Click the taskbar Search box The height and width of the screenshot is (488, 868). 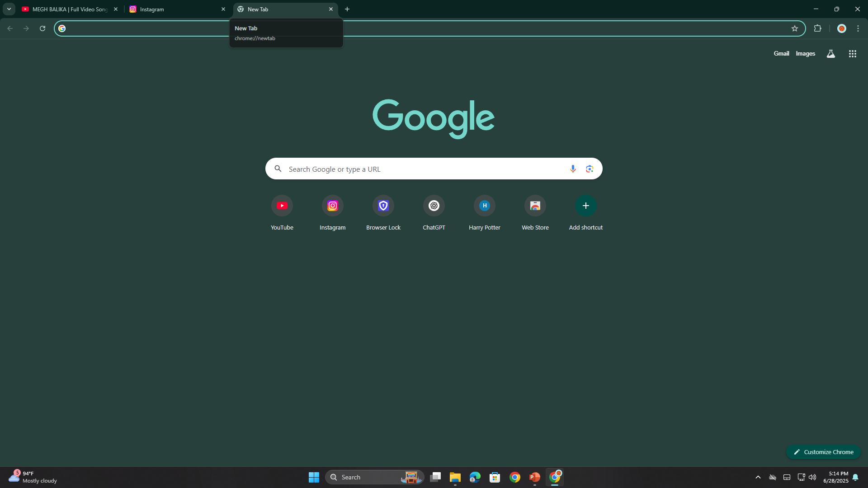[x=375, y=477]
